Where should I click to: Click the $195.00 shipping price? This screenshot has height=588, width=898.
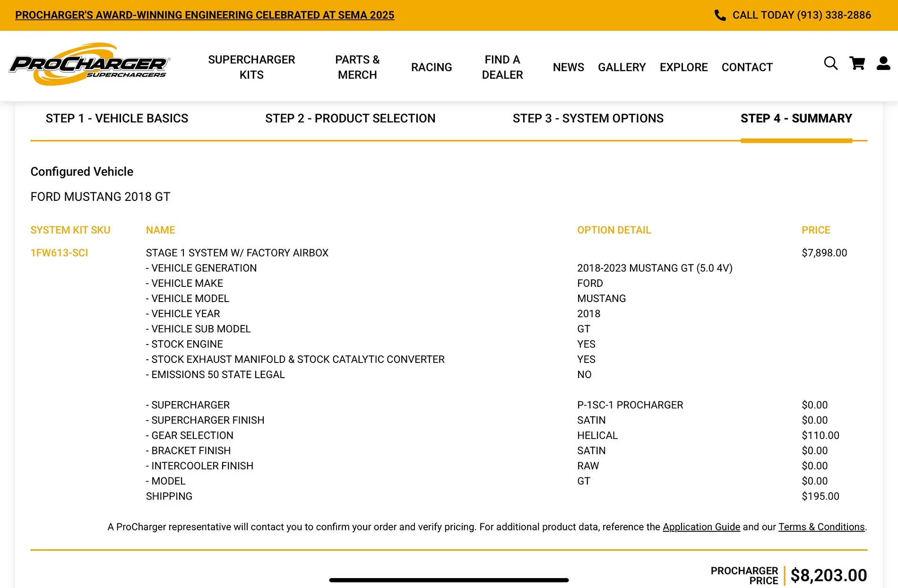[820, 496]
